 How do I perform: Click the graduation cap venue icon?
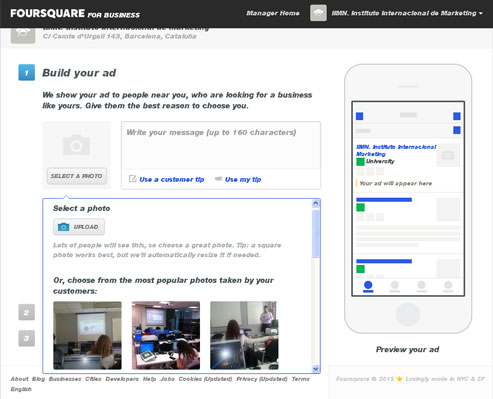[x=23, y=35]
